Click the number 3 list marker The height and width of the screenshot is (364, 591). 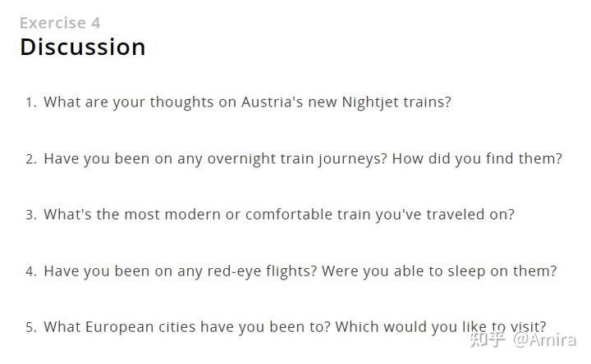point(31,215)
